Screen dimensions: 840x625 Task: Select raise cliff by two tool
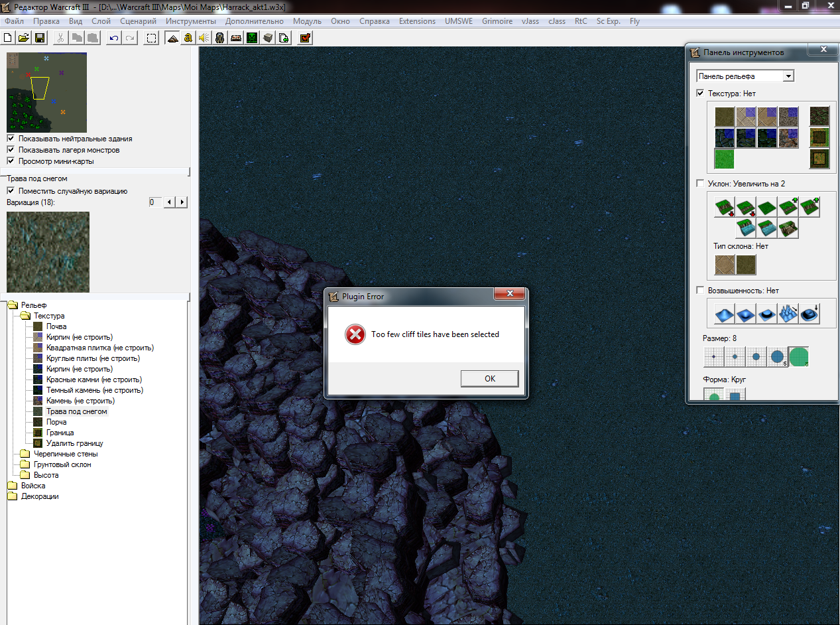tap(809, 208)
